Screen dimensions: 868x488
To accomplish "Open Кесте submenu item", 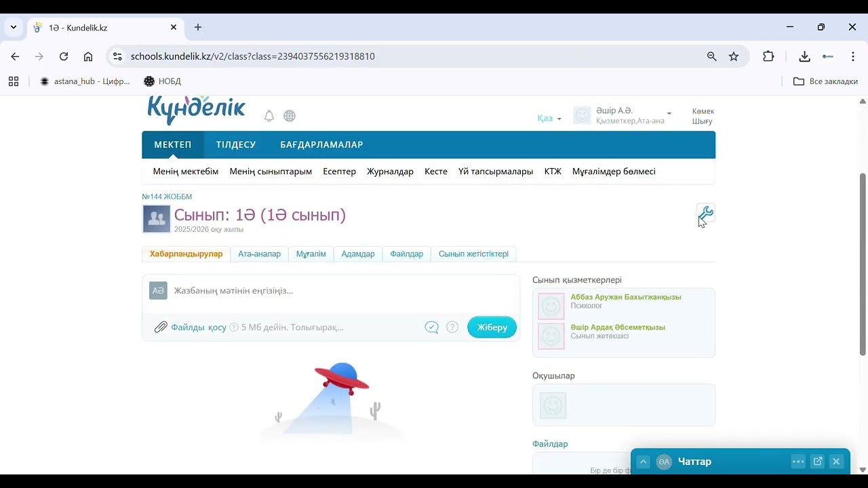I will [436, 171].
